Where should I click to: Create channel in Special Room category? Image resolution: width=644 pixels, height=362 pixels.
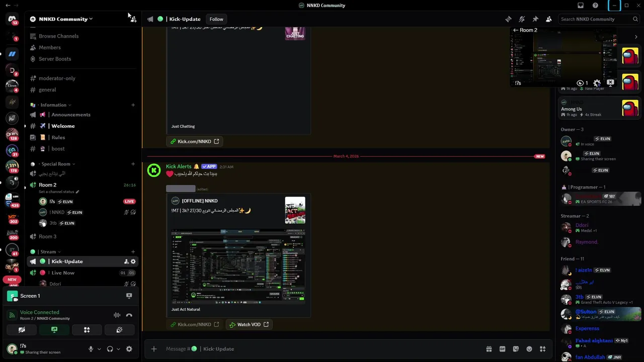point(133,164)
